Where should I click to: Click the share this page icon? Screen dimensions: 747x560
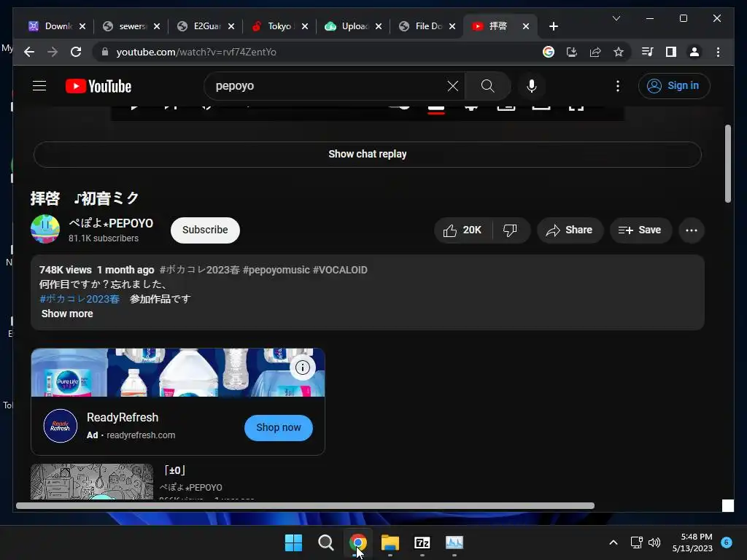pyautogui.click(x=595, y=52)
